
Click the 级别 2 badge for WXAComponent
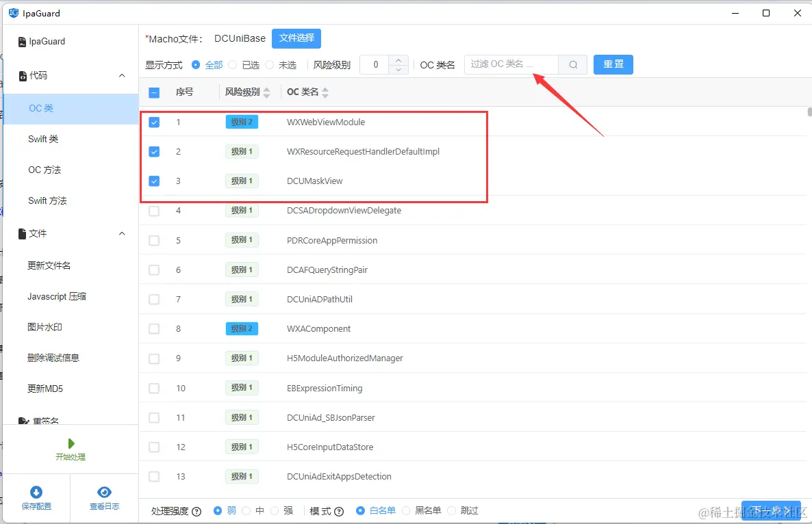tap(242, 329)
